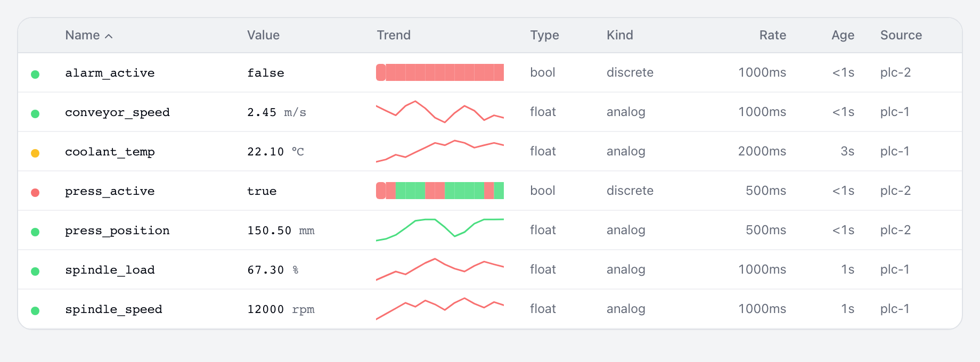Screen dimensions: 980x362
Task: Click the float type for coolant_temp
Action: pyautogui.click(x=543, y=151)
